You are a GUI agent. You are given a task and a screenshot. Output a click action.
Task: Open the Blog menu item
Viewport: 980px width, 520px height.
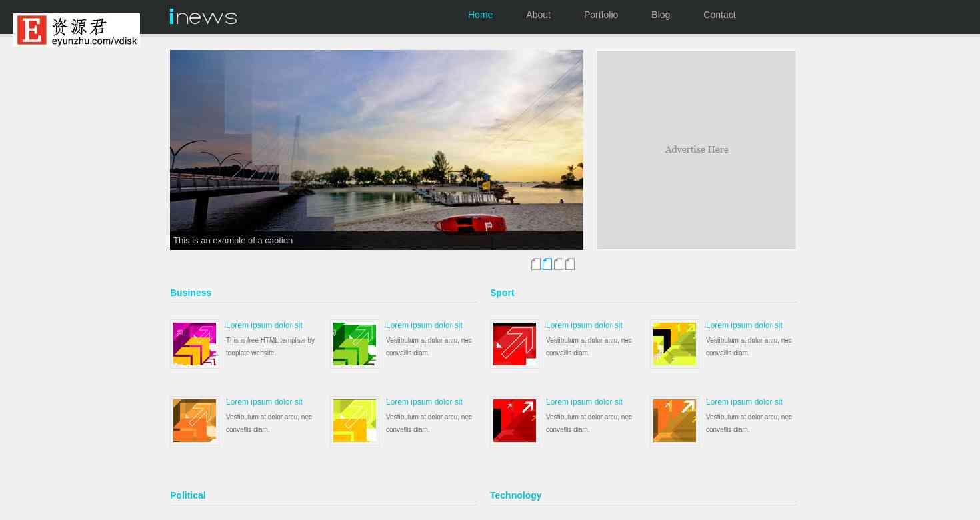pyautogui.click(x=661, y=15)
